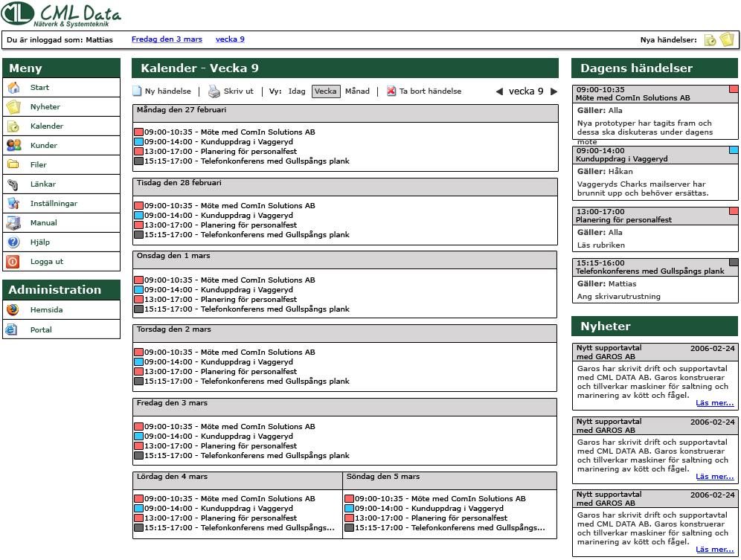Go to previous week with left arrow
Image resolution: width=741 pixels, height=560 pixels.
pos(499,91)
